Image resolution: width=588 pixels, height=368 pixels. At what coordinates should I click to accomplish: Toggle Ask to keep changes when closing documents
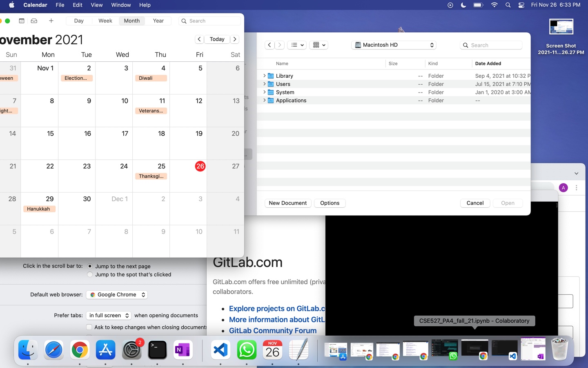(89, 327)
